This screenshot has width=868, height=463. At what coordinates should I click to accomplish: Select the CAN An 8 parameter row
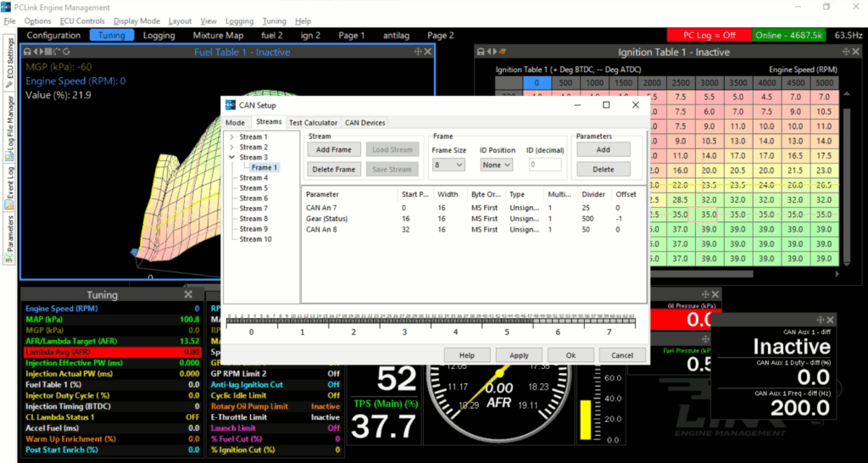(x=473, y=229)
